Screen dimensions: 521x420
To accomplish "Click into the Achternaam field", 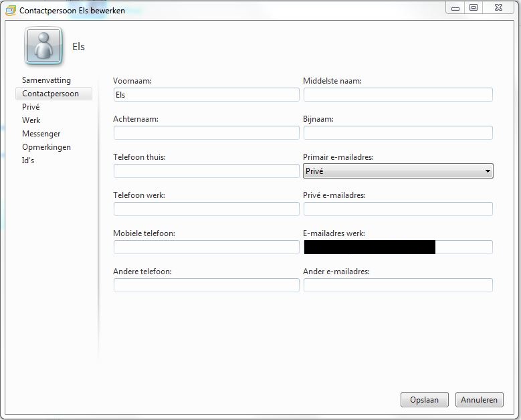I will point(206,133).
